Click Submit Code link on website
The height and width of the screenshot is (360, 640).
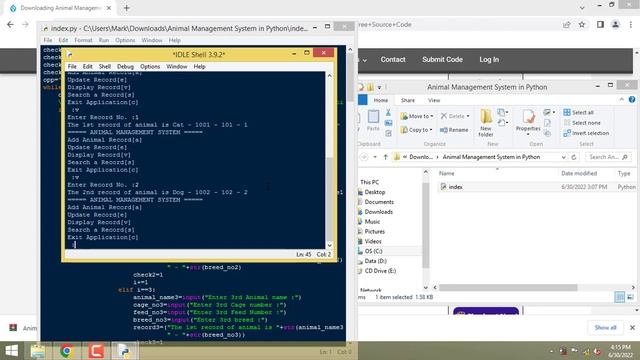(442, 60)
